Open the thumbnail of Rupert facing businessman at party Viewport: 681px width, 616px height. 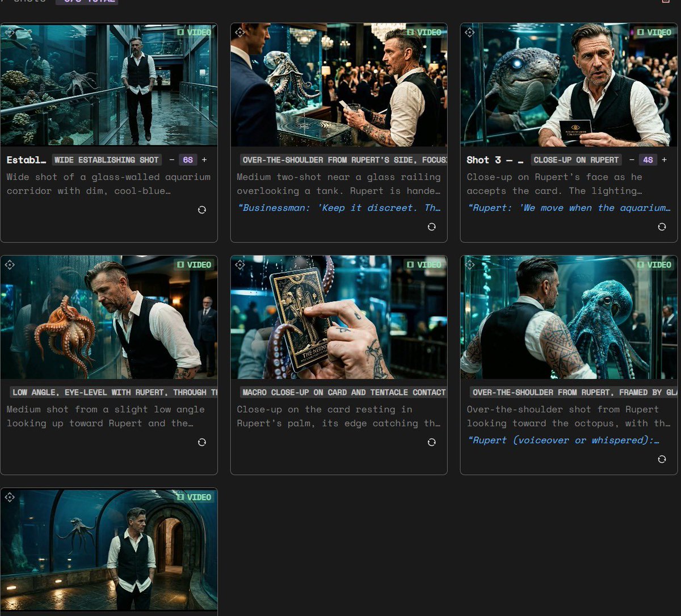[339, 85]
